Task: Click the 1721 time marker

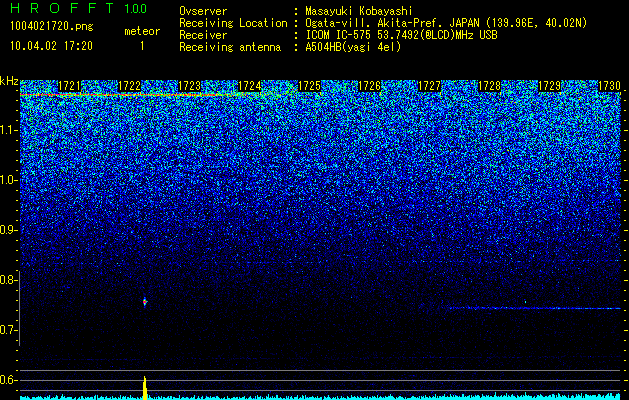Action: click(x=69, y=86)
